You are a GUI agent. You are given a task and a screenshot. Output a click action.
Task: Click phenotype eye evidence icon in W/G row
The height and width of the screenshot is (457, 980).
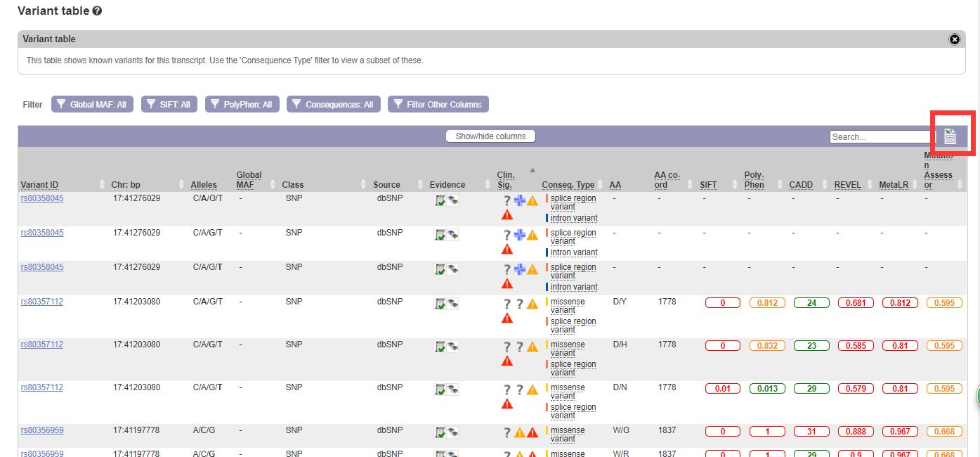(x=452, y=432)
